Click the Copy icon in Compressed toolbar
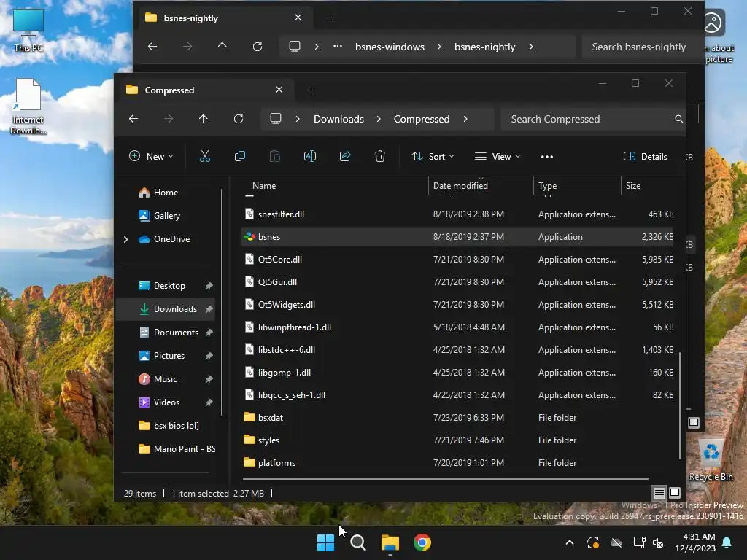Screen dimensions: 747x560 [x=239, y=156]
